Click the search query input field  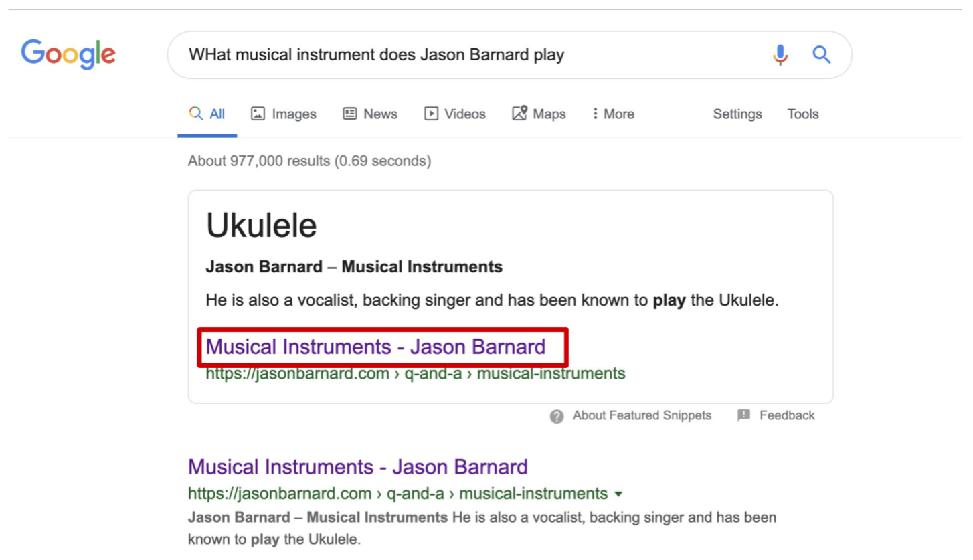pyautogui.click(x=468, y=55)
